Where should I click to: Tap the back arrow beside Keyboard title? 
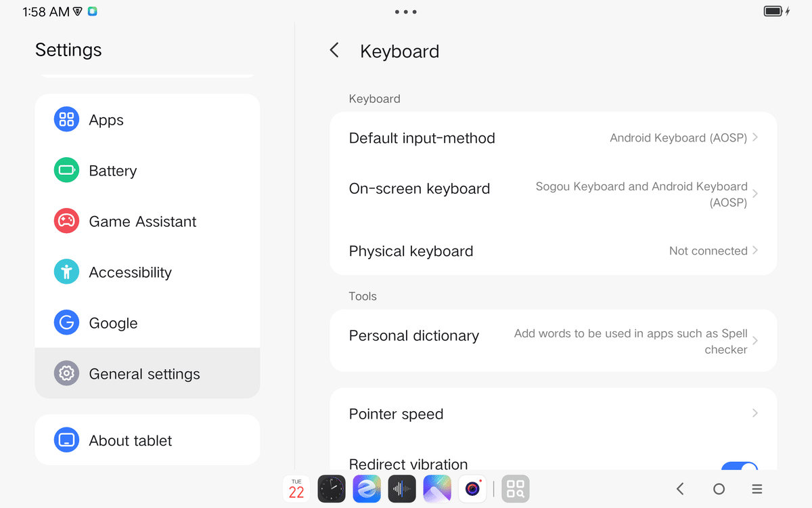pos(334,50)
